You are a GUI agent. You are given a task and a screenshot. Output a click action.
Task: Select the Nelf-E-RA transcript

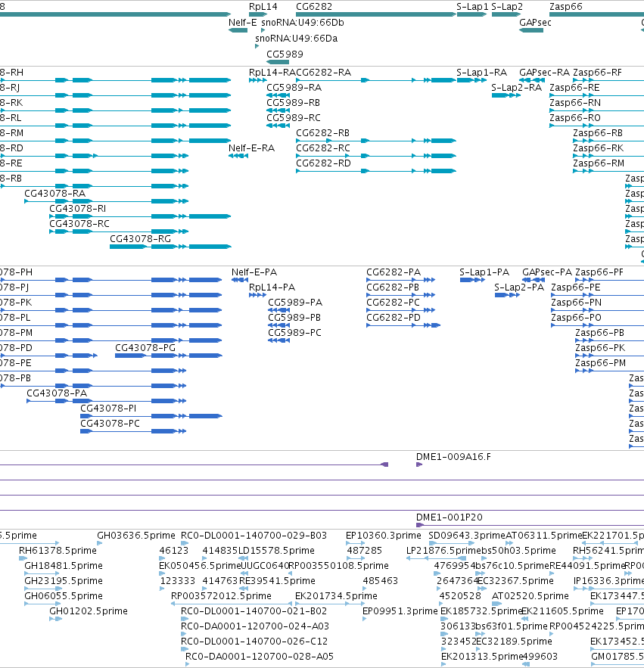pos(238,156)
